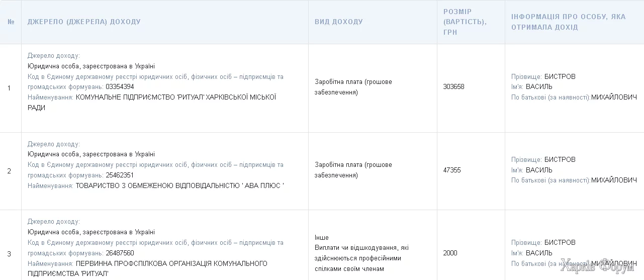This screenshot has height=280, width=644.
Task: Click the 'РИТУАЛ' ХАРКІВСЬКОЇ МІСЬКОЇ РАДИ company name
Action: (x=175, y=98)
